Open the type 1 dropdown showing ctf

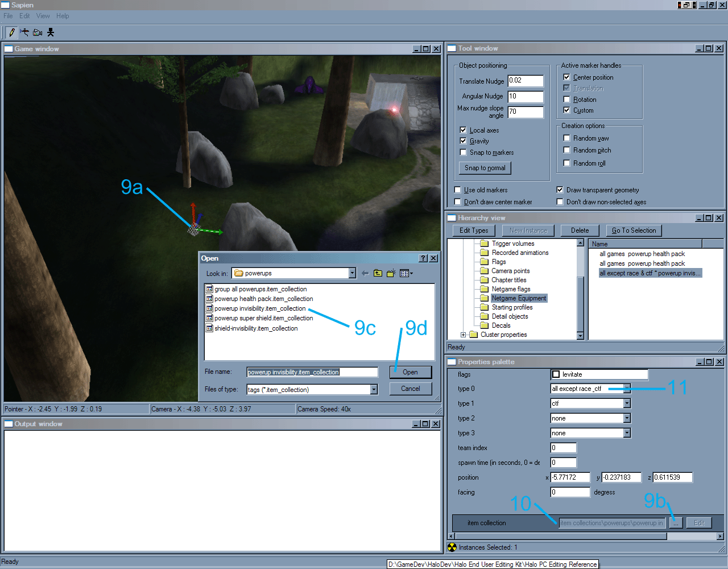(x=627, y=403)
